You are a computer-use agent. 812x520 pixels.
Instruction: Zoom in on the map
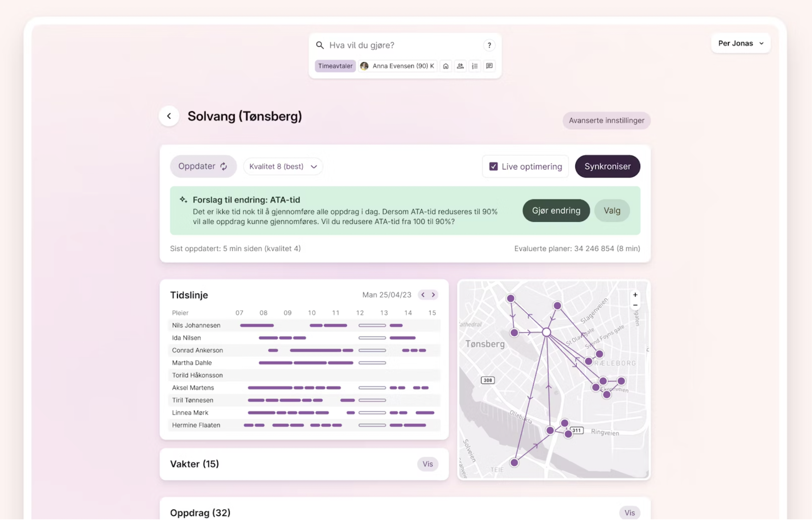coord(635,295)
